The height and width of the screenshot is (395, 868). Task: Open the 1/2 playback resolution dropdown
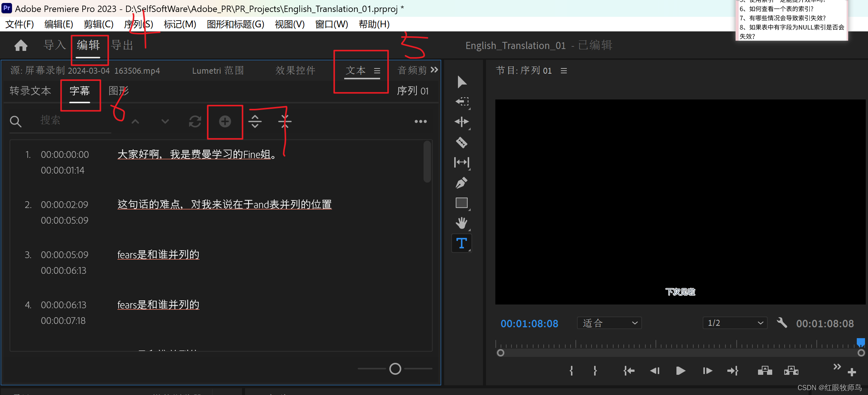click(x=735, y=323)
